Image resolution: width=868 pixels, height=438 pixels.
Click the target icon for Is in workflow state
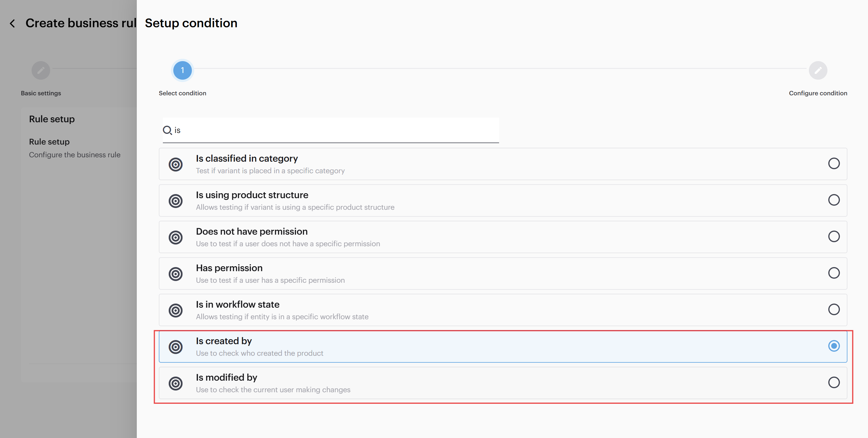tap(176, 310)
